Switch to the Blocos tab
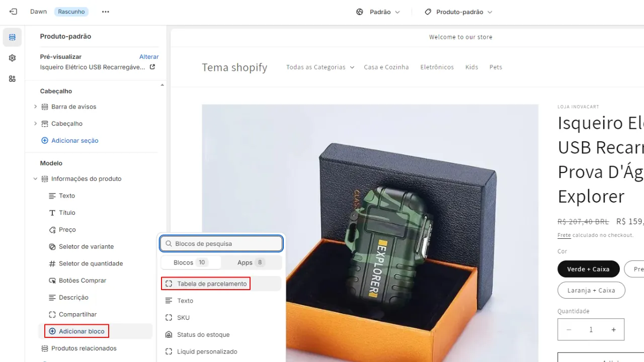644x362 pixels. [191, 262]
